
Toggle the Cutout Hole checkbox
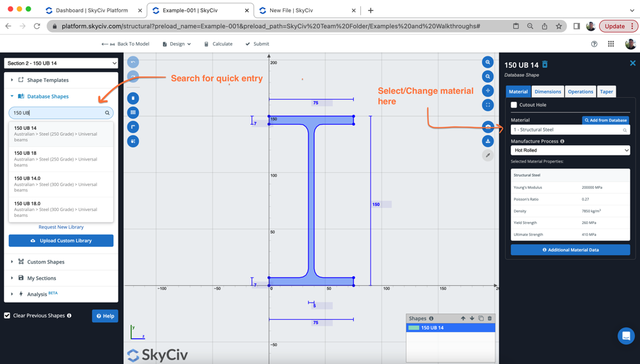point(514,105)
